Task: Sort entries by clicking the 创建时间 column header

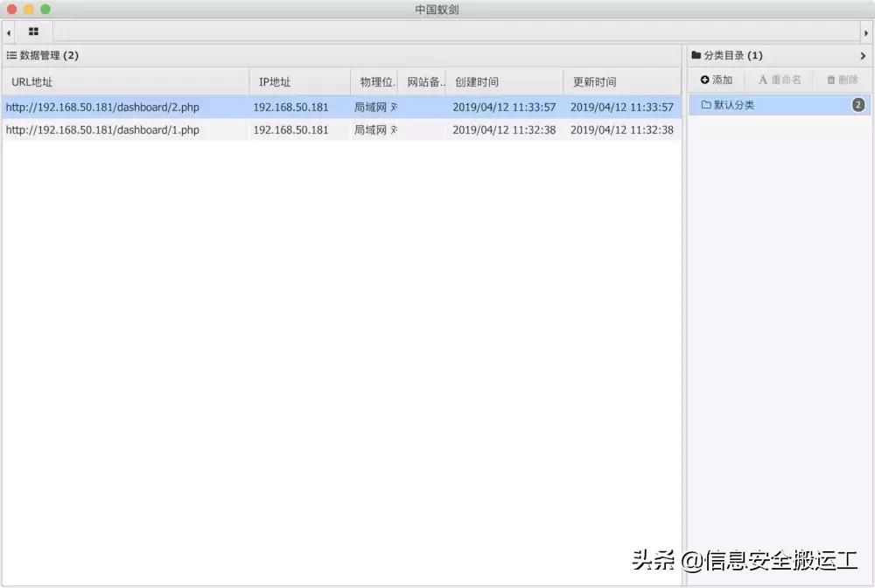Action: [475, 80]
